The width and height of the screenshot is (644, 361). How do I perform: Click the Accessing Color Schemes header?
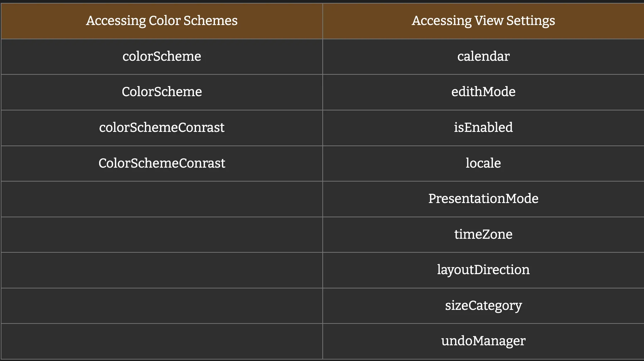tap(162, 21)
